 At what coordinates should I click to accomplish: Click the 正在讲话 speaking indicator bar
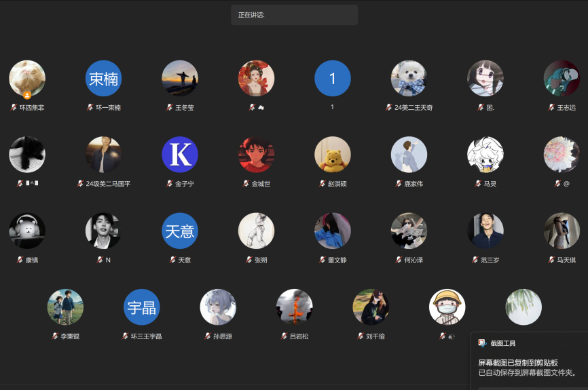coord(294,15)
